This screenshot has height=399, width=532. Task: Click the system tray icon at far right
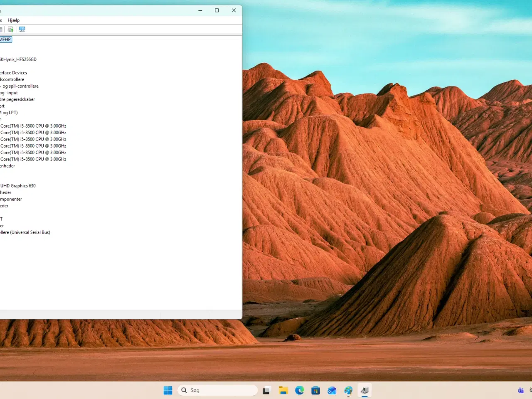point(521,390)
